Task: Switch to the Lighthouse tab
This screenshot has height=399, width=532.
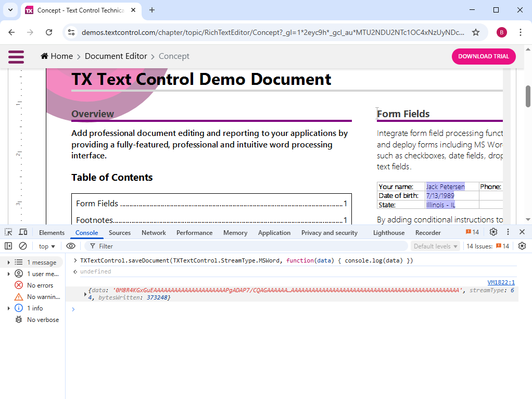Action: pyautogui.click(x=389, y=233)
